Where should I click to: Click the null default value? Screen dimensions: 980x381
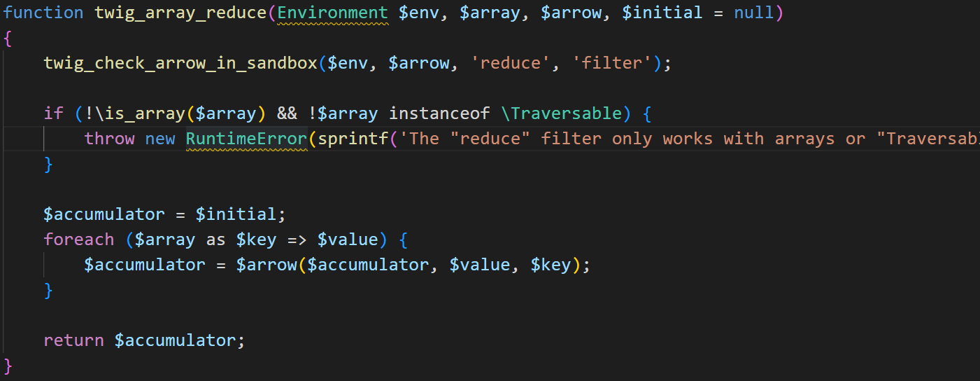(754, 13)
